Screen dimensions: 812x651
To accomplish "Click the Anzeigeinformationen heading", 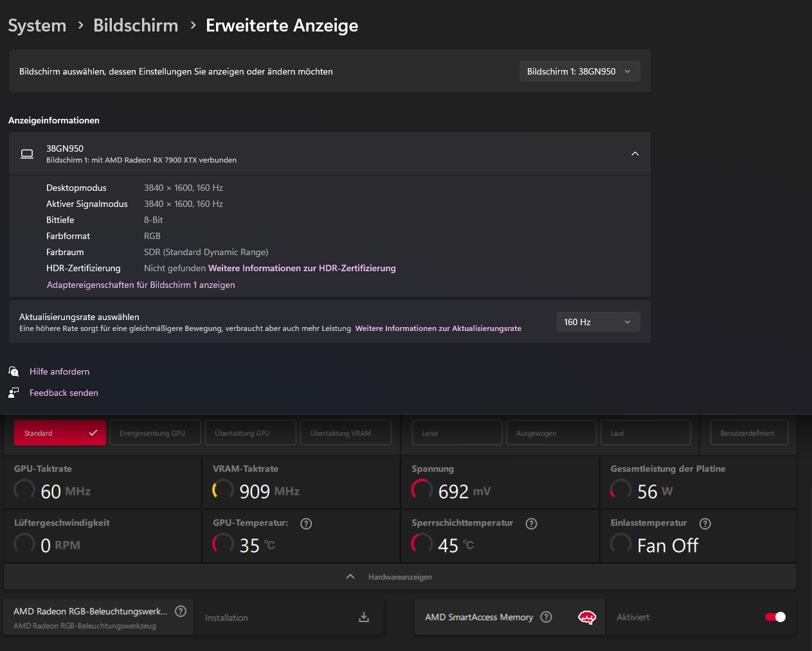I will click(54, 120).
